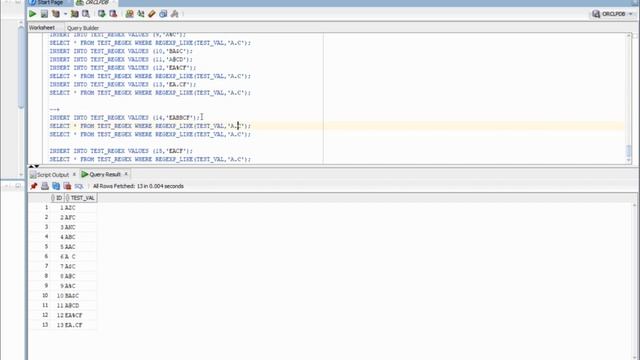Click the INSERT line with value (10,'BA&C')
The height and width of the screenshot is (360, 640).
[x=121, y=51]
